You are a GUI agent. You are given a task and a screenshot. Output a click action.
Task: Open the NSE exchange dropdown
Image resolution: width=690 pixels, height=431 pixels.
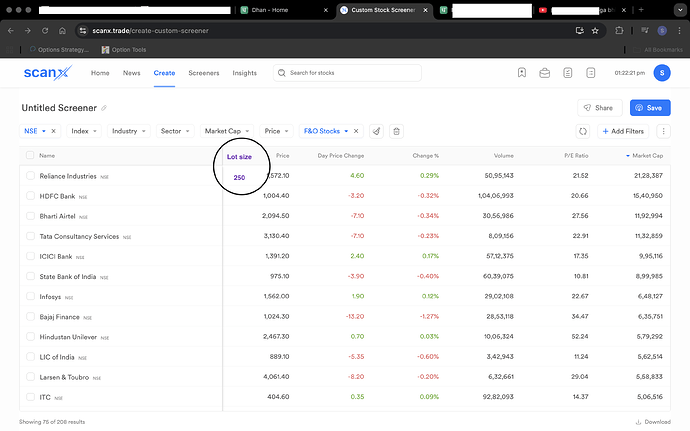(35, 131)
